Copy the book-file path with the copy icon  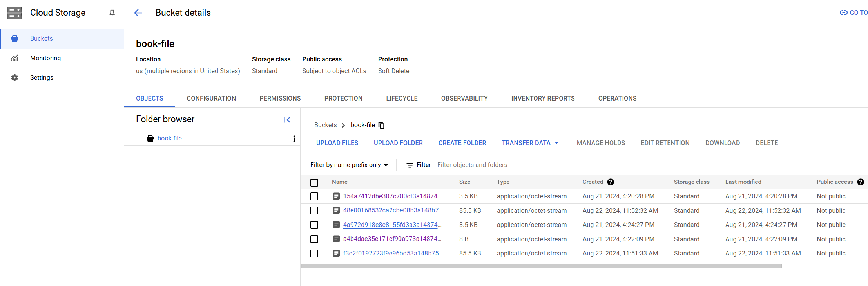(x=381, y=125)
